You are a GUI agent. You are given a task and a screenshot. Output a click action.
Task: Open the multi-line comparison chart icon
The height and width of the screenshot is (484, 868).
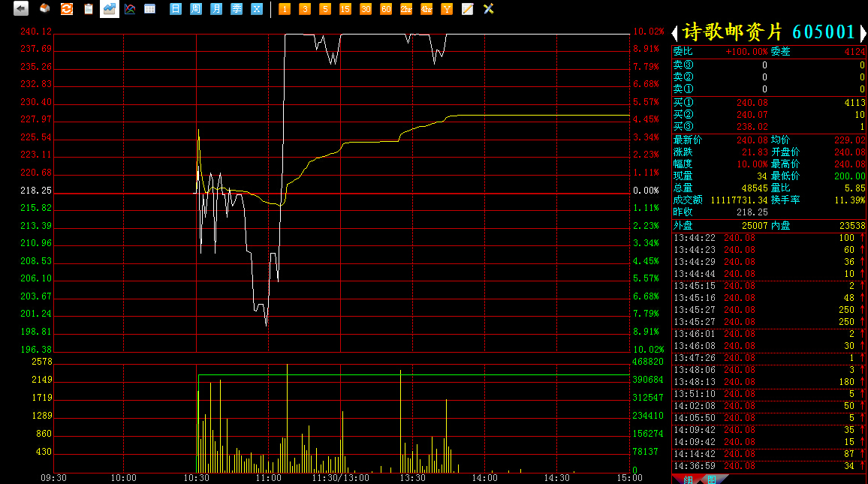tap(130, 9)
